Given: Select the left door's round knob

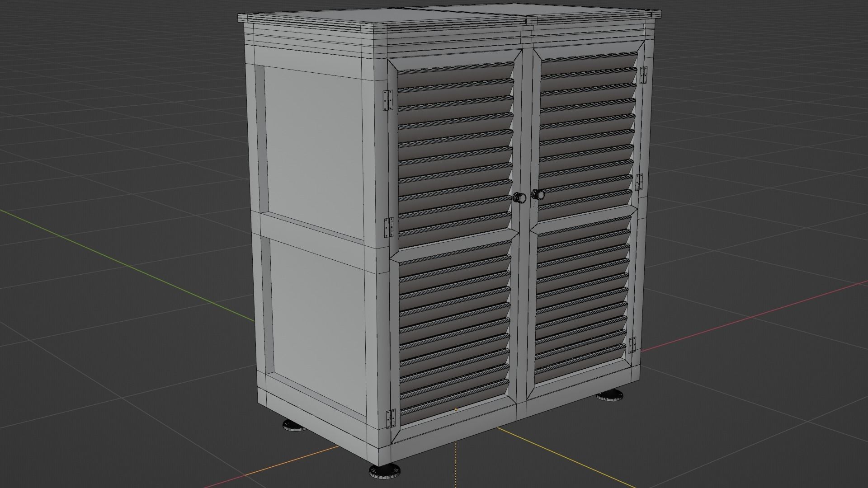Looking at the screenshot, I should [x=519, y=197].
